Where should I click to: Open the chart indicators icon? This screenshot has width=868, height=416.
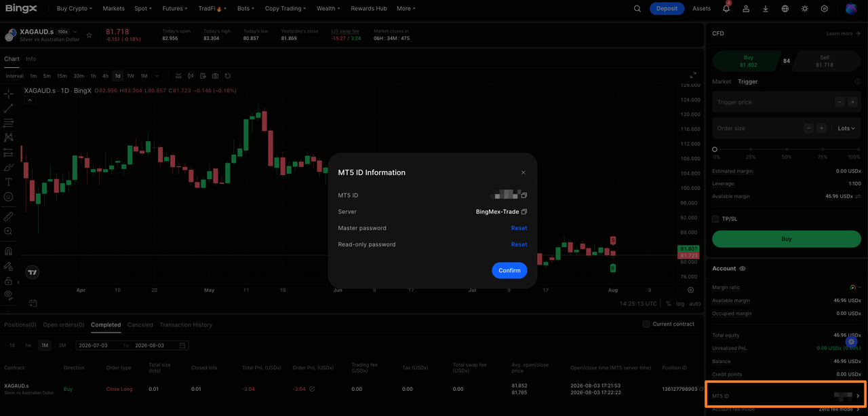tap(178, 76)
